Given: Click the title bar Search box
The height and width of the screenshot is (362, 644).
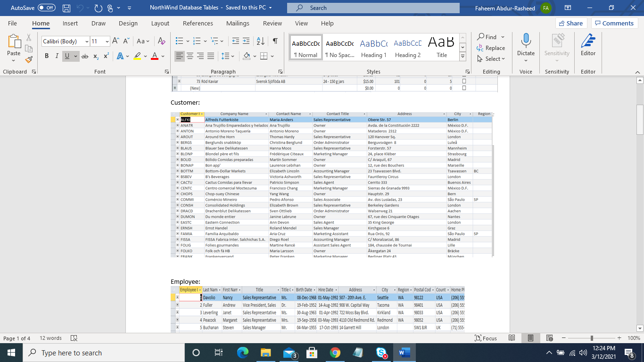Looking at the screenshot, I should pos(372,8).
